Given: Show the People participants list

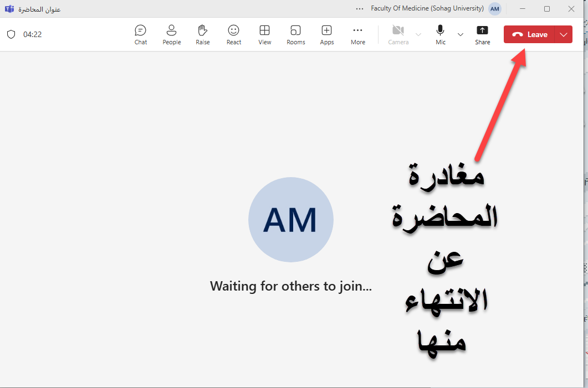Looking at the screenshot, I should click(x=171, y=34).
